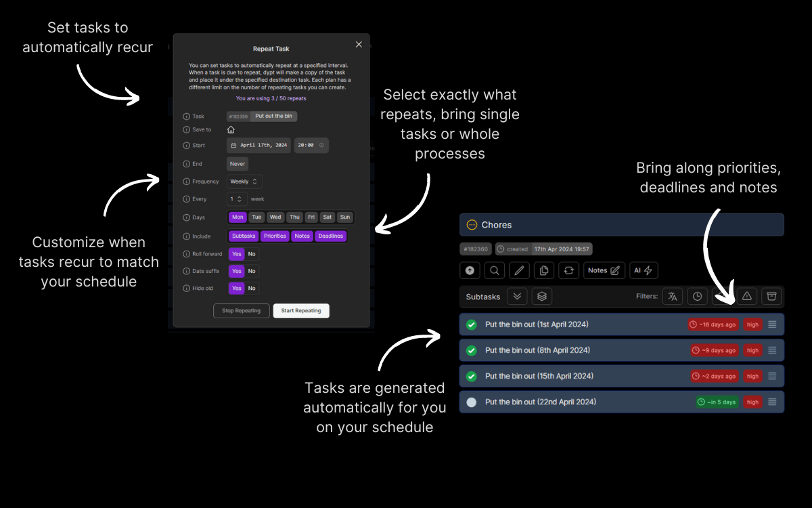
Task: Click the search magnifier icon in Chores toolbar
Action: (495, 270)
